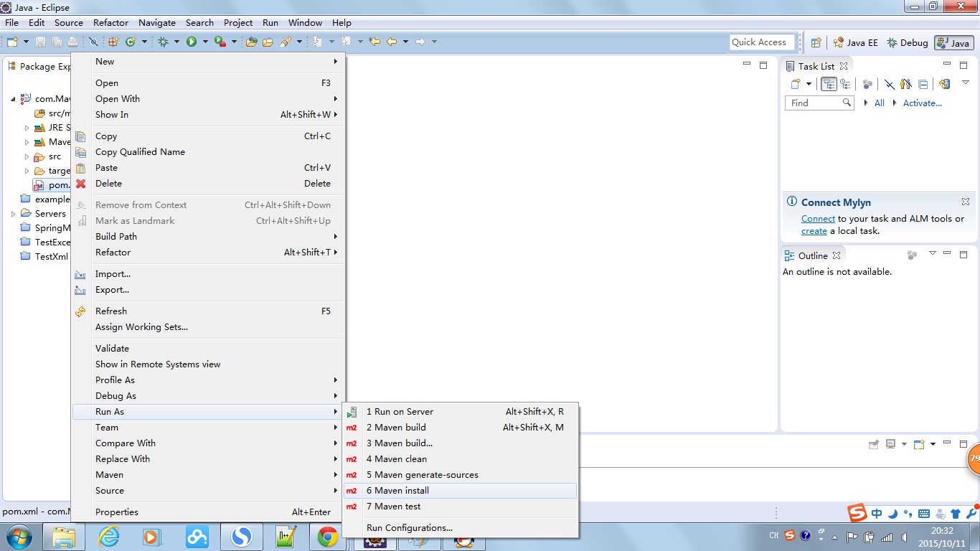980x551 pixels.
Task: Open the Debug As context menu entry
Action: [208, 396]
